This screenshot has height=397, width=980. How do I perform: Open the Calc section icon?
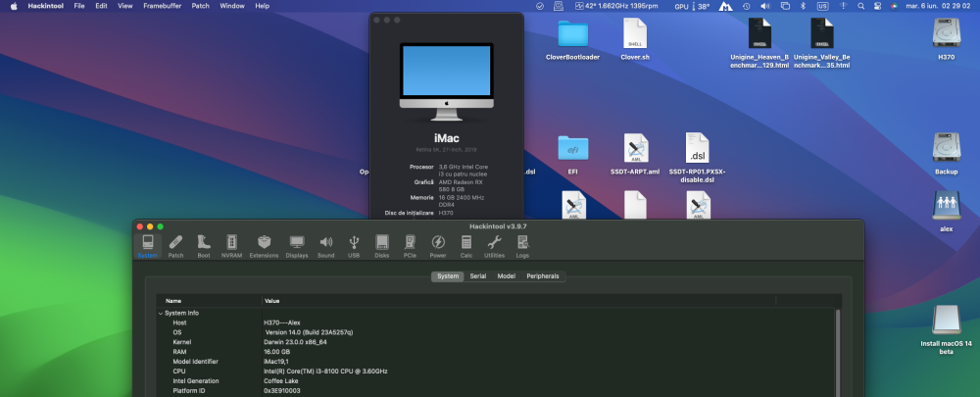pyautogui.click(x=466, y=246)
